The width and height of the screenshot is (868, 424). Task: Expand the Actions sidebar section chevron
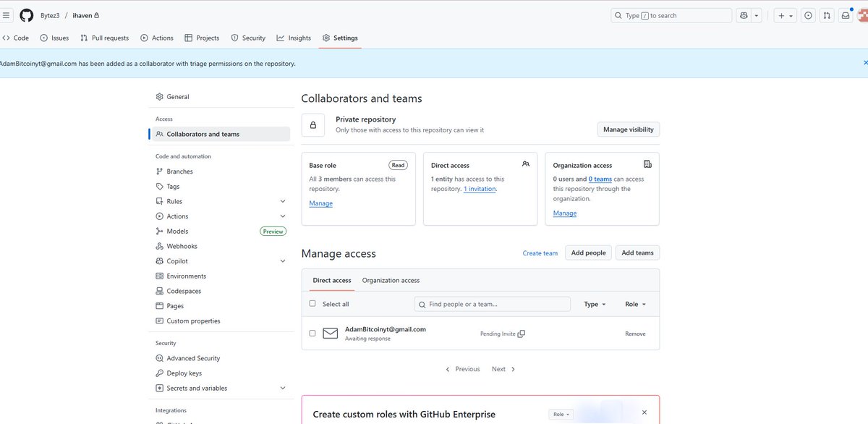coord(282,216)
